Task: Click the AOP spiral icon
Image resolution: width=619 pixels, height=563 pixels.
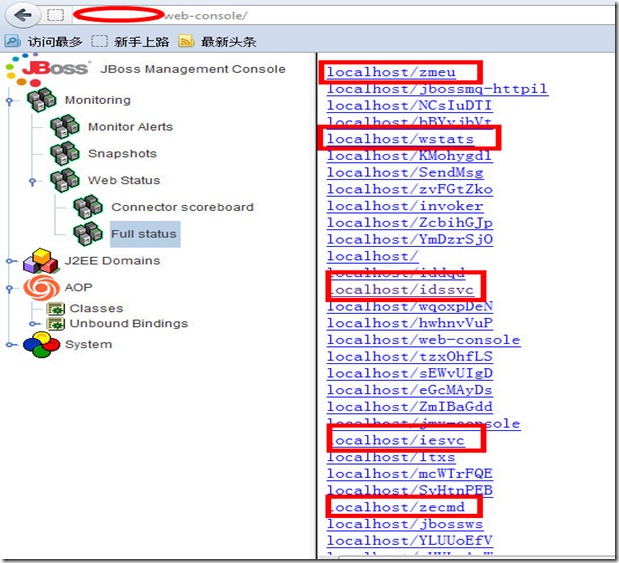Action: [41, 287]
